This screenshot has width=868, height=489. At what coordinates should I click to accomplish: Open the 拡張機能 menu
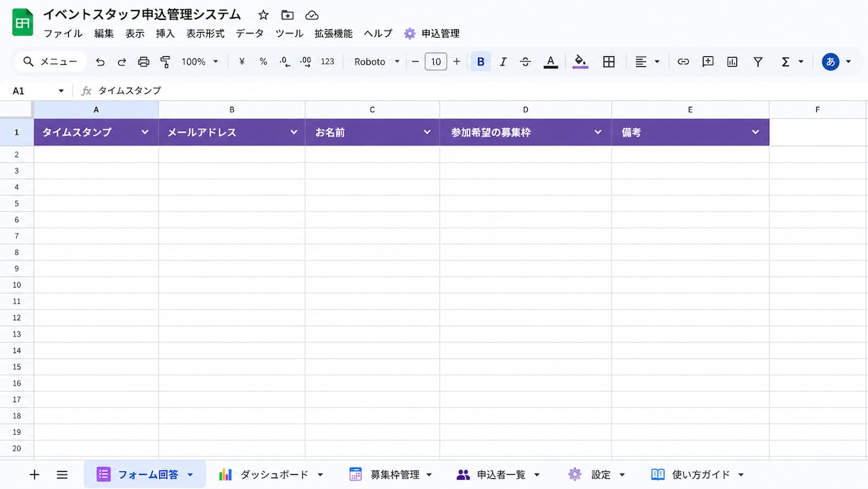coord(334,33)
